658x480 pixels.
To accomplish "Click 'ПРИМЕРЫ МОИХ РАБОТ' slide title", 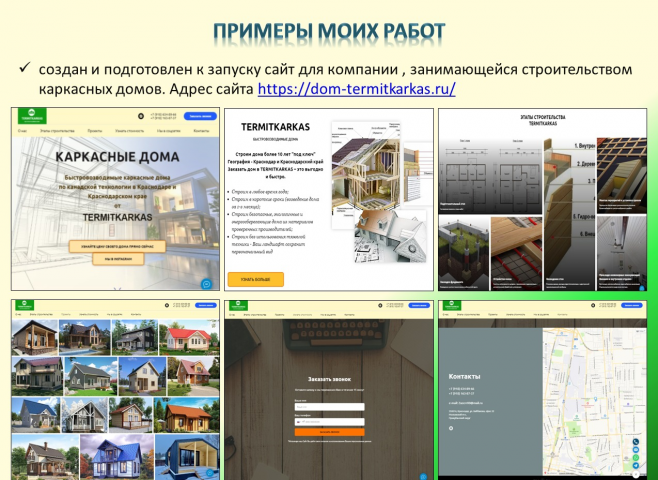I will [x=329, y=31].
